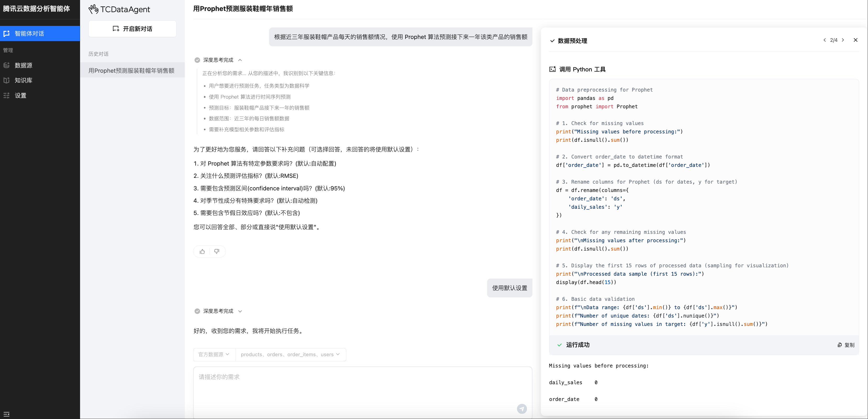Image resolution: width=868 pixels, height=419 pixels.
Task: Click the second 深度思考完成 check icon
Action: tap(197, 311)
